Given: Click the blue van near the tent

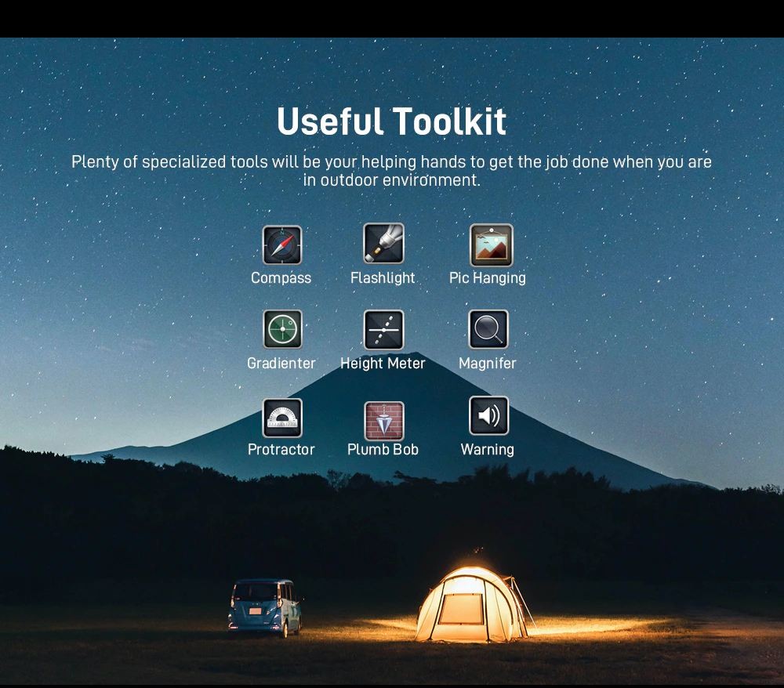Looking at the screenshot, I should [265, 607].
